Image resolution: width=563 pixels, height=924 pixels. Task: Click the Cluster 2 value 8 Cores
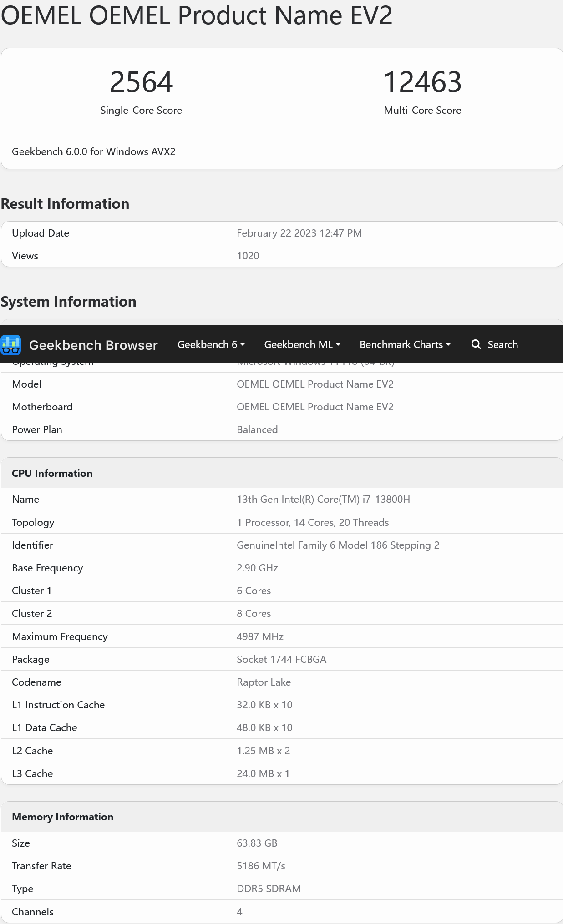click(x=254, y=613)
